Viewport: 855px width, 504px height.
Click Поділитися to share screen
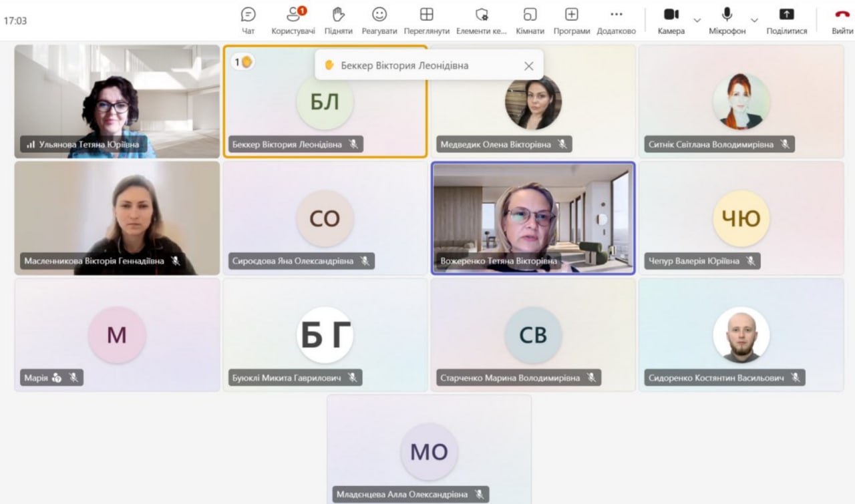[x=787, y=20]
